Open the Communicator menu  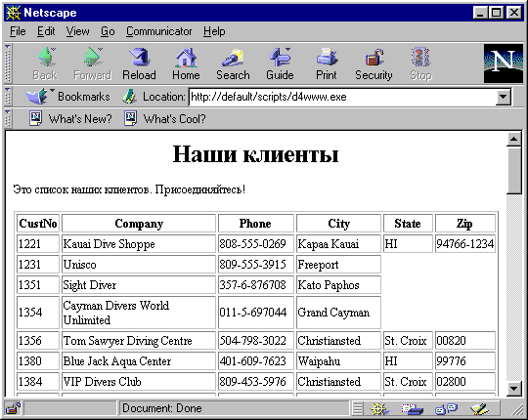pos(159,31)
